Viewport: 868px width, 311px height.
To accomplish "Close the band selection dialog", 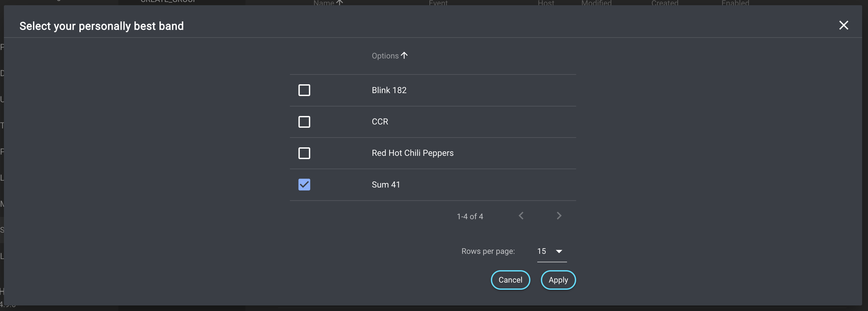I will tap(843, 25).
